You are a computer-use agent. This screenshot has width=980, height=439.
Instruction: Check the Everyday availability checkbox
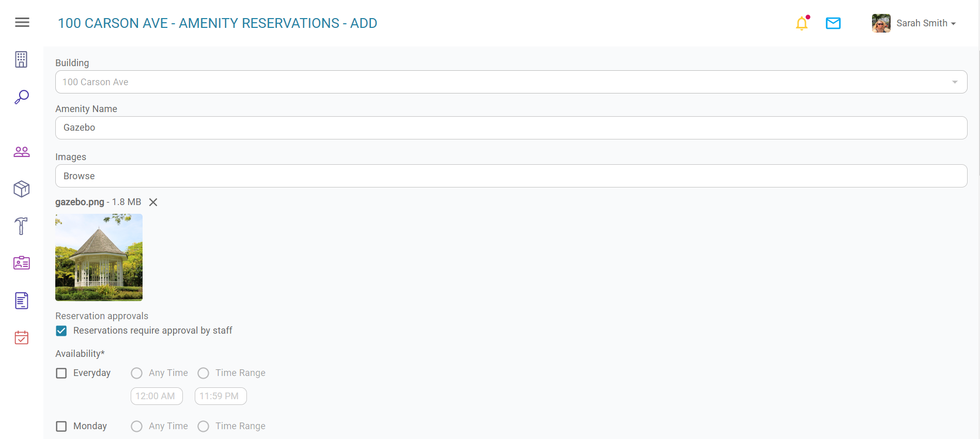61,373
